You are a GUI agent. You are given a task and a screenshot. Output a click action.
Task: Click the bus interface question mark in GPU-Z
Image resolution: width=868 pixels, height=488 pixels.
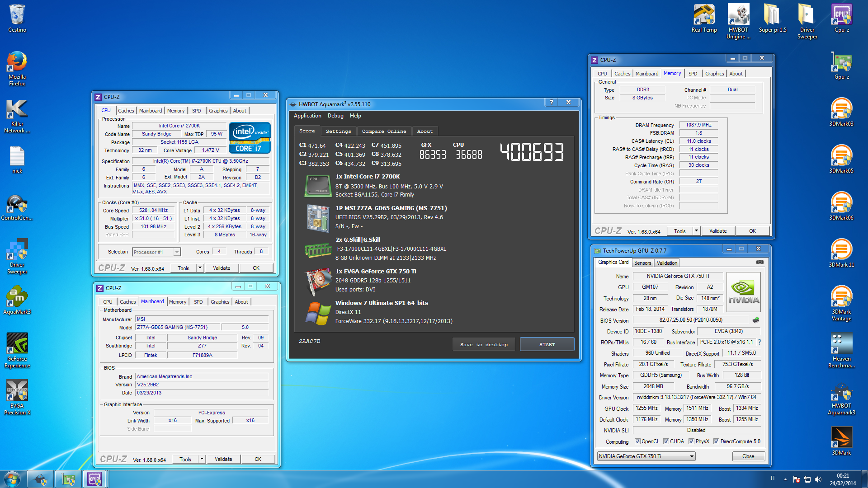tap(759, 342)
